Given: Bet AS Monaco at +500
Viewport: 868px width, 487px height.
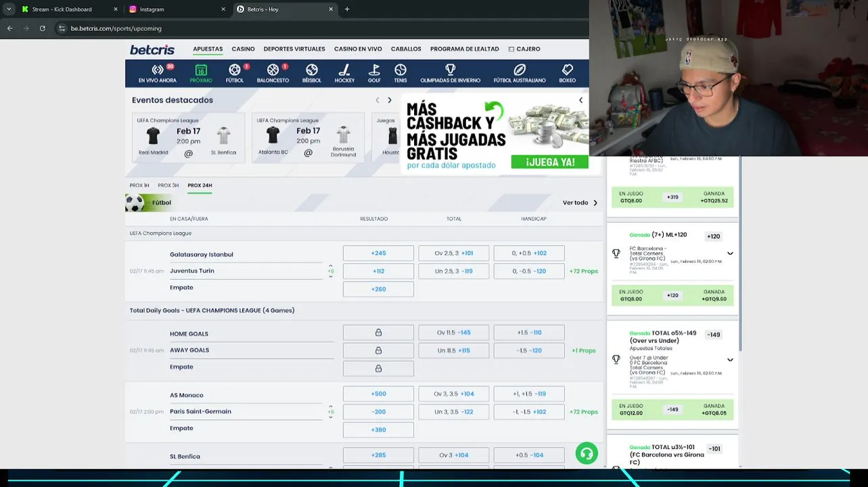Looking at the screenshot, I should tap(378, 394).
